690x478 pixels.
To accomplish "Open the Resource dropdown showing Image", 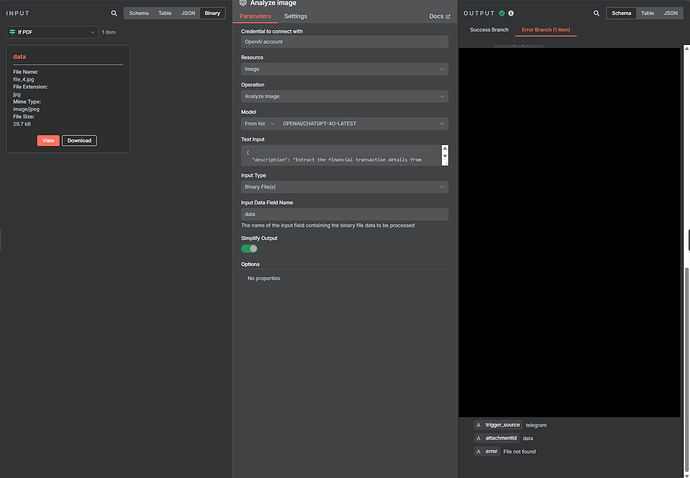I will (x=345, y=69).
